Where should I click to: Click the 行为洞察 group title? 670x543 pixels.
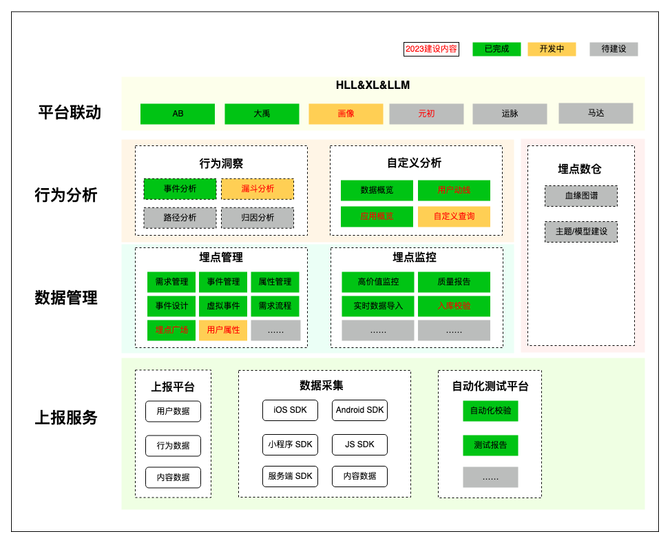point(221,163)
